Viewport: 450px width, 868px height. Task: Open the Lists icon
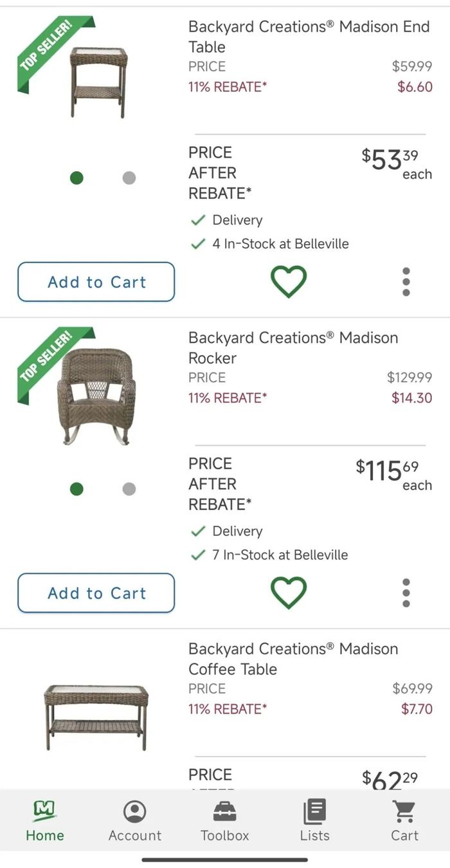point(314,821)
